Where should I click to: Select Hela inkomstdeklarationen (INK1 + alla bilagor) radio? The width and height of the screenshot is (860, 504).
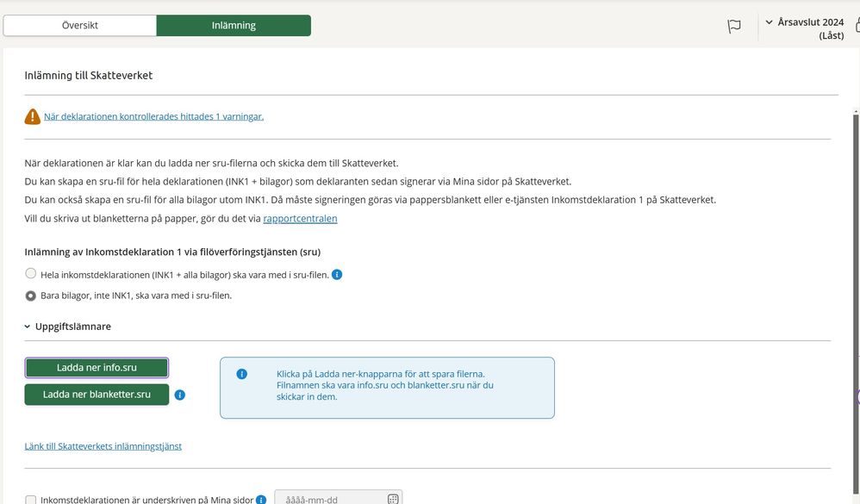[x=31, y=274]
